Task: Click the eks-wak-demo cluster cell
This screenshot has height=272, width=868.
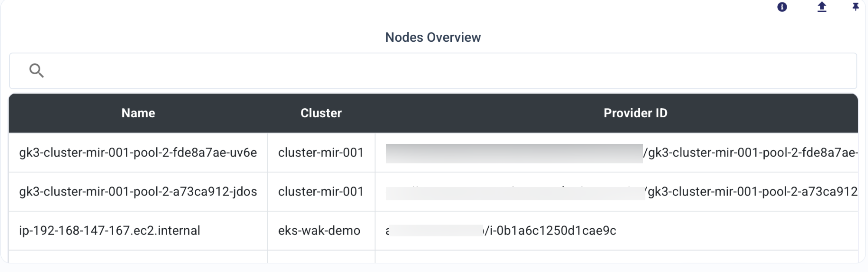Action: 319,230
